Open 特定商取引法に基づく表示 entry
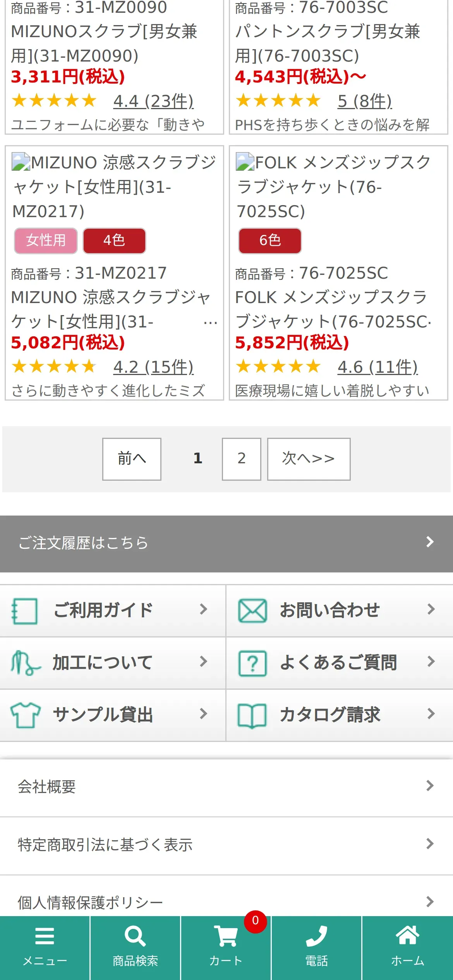Image resolution: width=453 pixels, height=980 pixels. [x=226, y=846]
